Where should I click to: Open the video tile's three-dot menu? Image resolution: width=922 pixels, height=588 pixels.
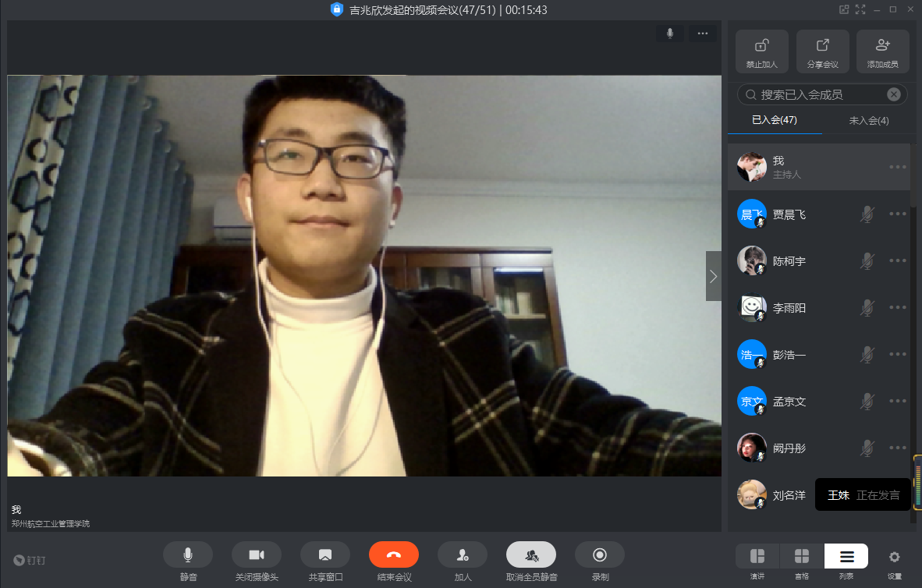coord(702,34)
